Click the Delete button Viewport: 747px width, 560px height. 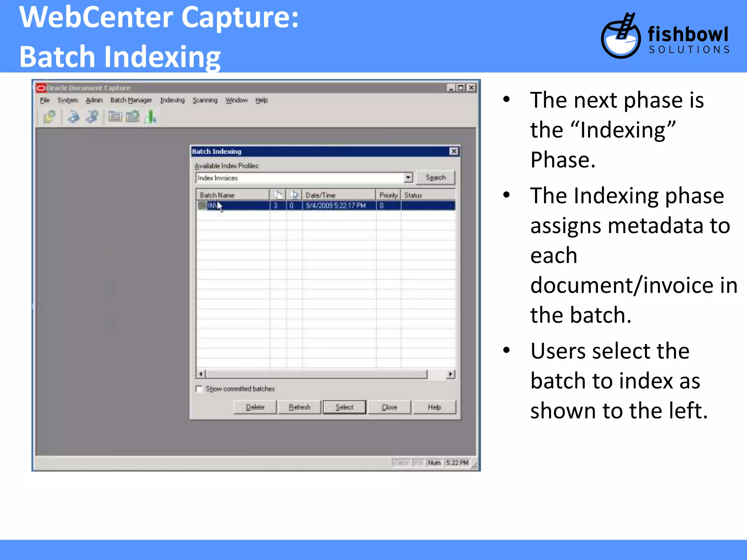[x=255, y=407]
